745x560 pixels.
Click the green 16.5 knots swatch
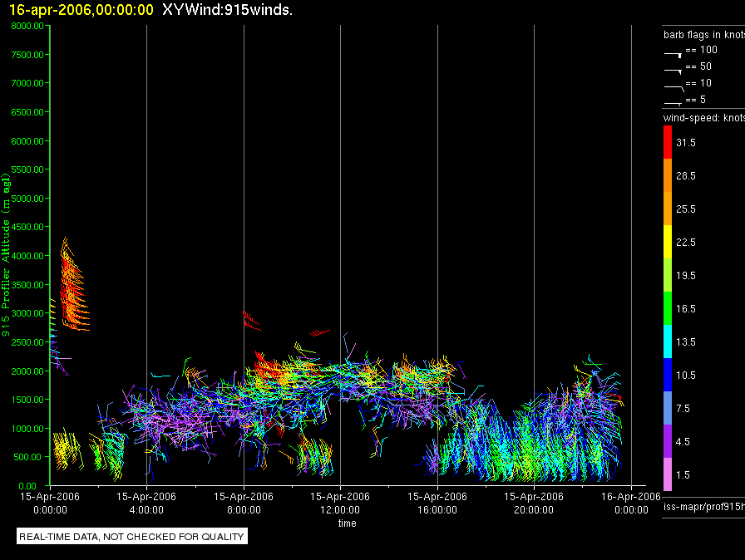668,308
